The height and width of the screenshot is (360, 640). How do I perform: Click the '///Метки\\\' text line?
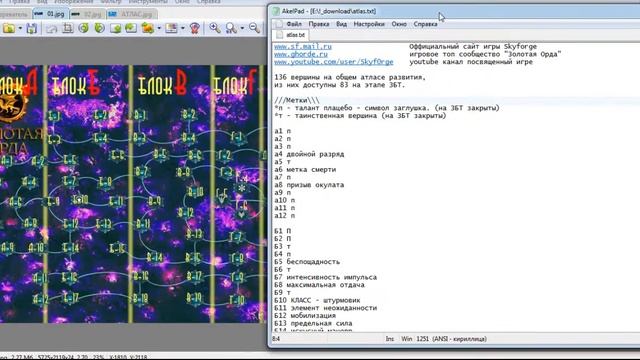297,100
